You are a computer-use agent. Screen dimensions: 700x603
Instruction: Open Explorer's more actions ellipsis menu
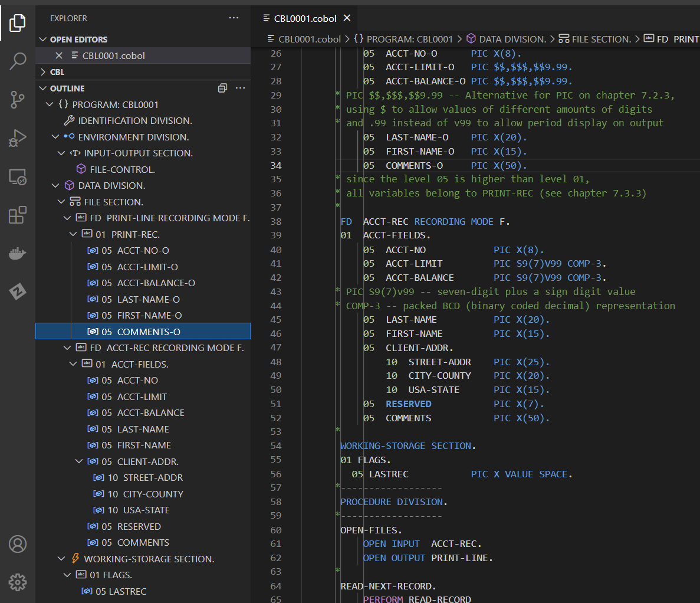pyautogui.click(x=234, y=18)
